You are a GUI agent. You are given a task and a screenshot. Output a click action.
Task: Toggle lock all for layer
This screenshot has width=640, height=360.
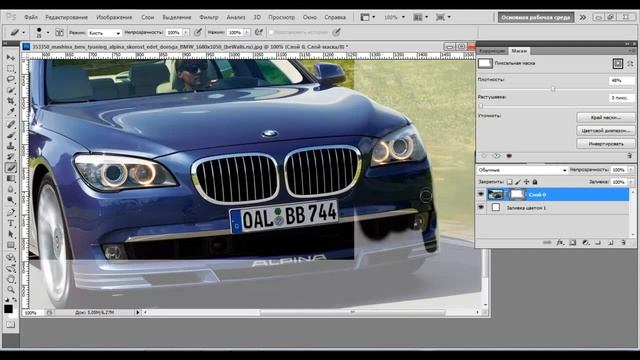point(535,182)
